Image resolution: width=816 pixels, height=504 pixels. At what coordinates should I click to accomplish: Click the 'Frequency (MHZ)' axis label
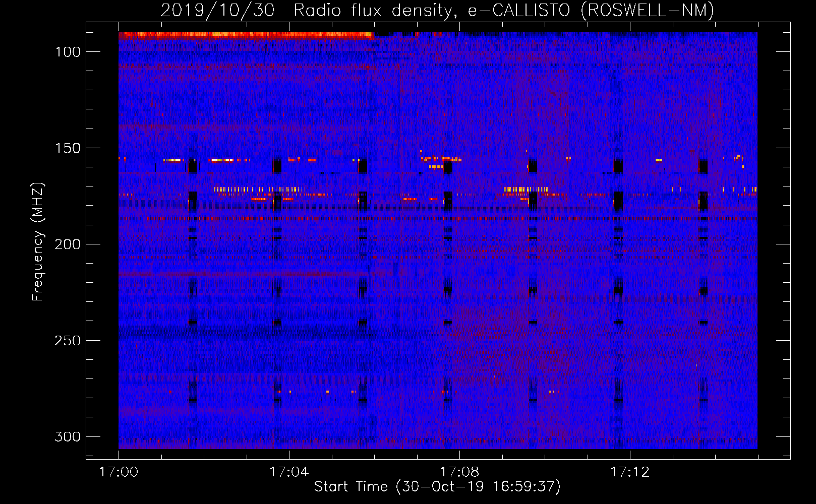click(x=38, y=241)
